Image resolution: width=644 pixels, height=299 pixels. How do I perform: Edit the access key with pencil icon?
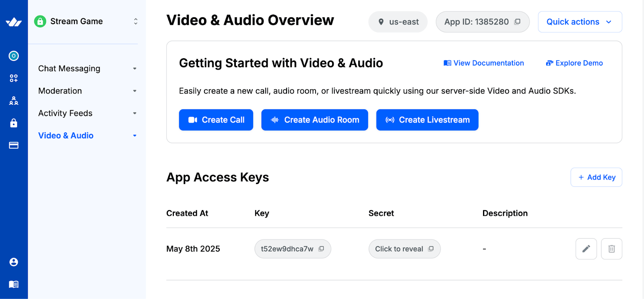[x=586, y=249]
